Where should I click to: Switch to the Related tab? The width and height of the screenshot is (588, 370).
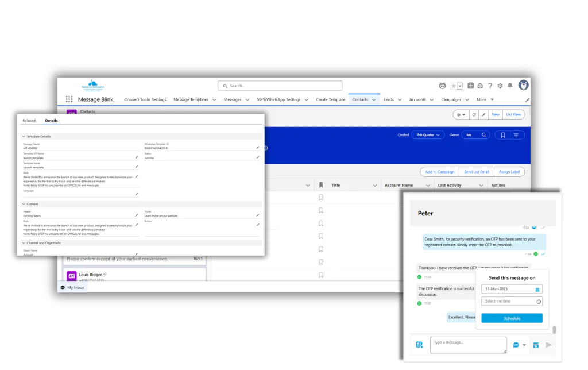tap(29, 121)
